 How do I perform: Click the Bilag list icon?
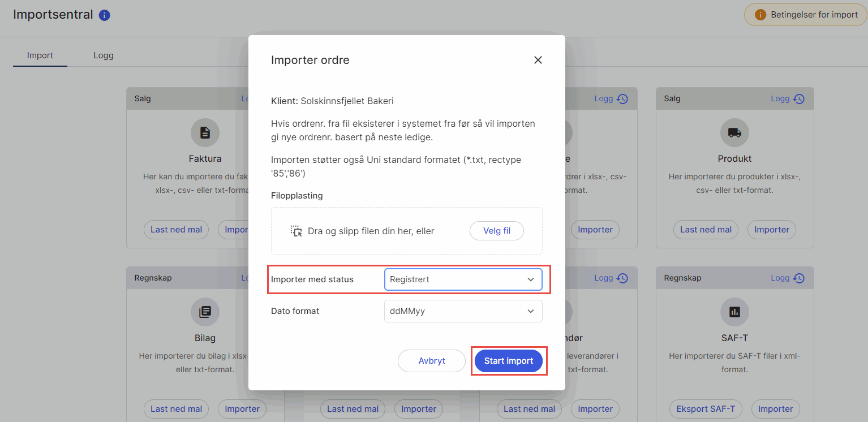coord(205,312)
